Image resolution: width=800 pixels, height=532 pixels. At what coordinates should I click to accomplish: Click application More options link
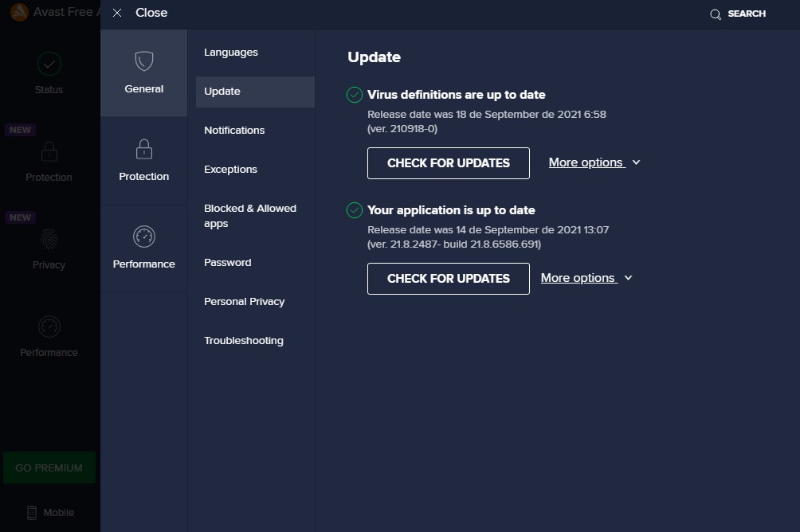pos(579,278)
